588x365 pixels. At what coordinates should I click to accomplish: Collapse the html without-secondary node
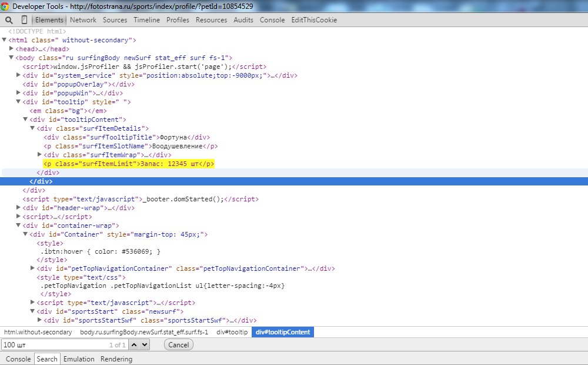[4, 40]
